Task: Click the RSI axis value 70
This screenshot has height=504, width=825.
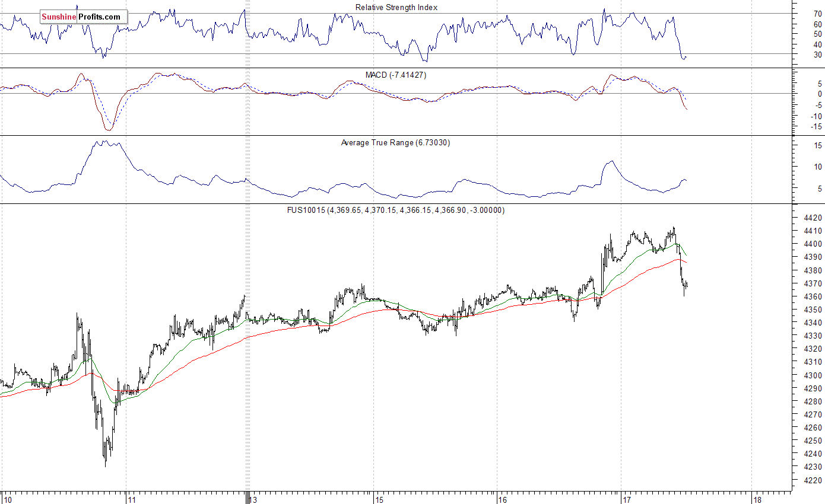Action: 818,13
